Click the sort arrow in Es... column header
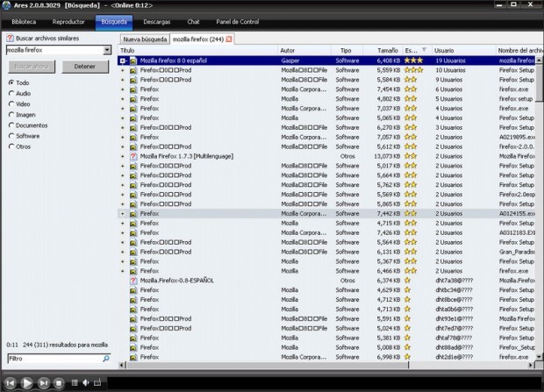This screenshot has width=544, height=392. 425,50
